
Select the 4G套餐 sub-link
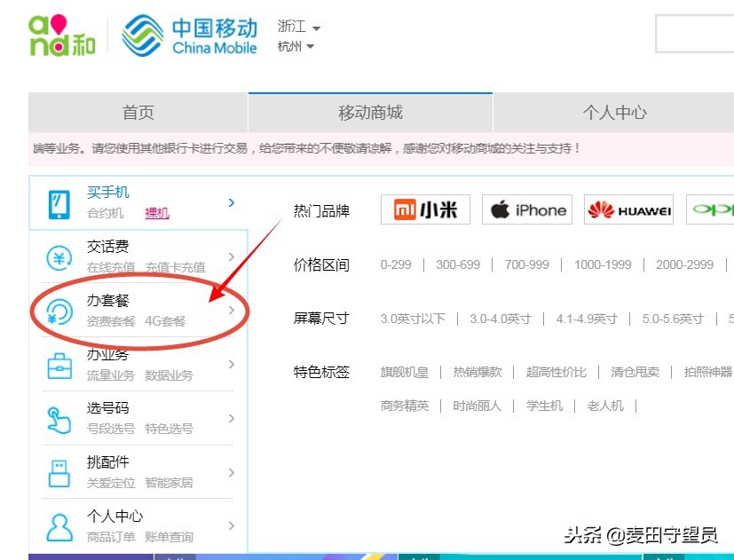click(x=165, y=321)
